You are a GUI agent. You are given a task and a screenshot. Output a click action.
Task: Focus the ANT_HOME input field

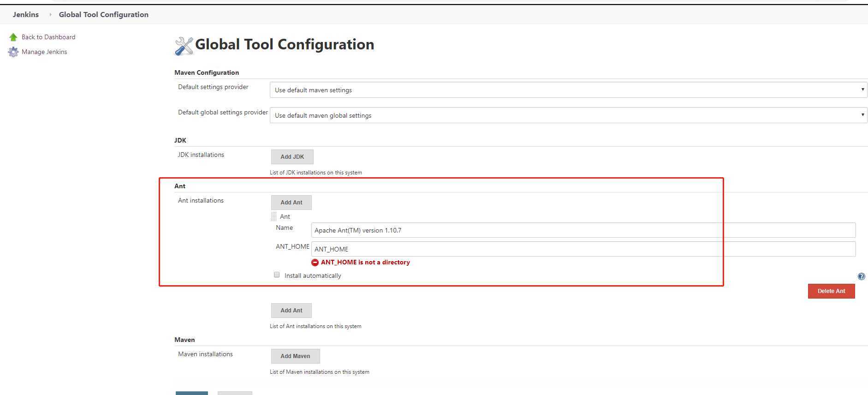pyautogui.click(x=583, y=249)
